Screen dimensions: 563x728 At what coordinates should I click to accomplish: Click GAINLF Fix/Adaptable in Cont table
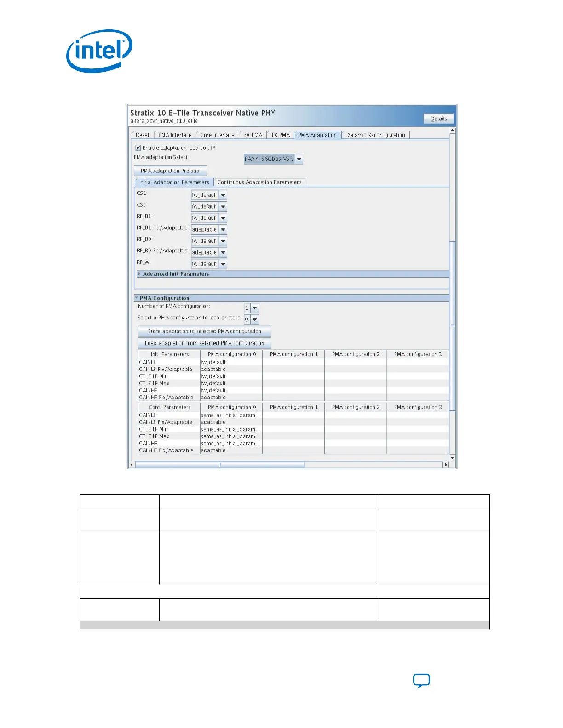point(166,422)
